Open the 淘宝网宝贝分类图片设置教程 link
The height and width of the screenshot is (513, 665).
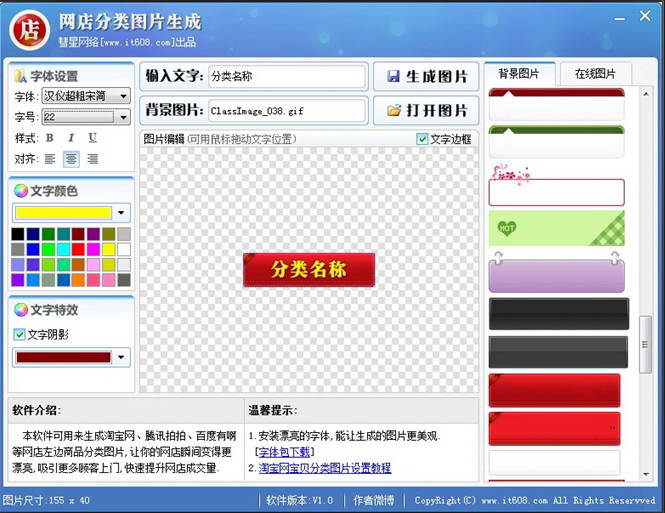[325, 468]
